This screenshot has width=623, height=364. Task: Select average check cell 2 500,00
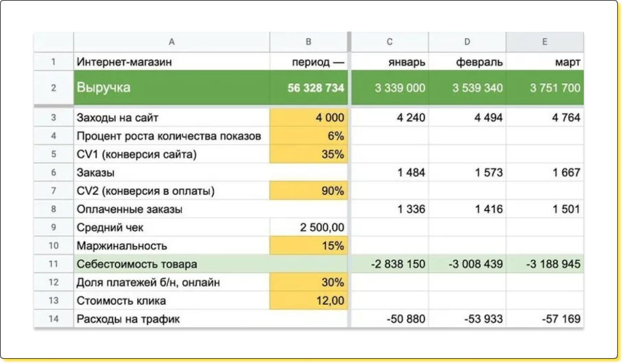pos(308,228)
